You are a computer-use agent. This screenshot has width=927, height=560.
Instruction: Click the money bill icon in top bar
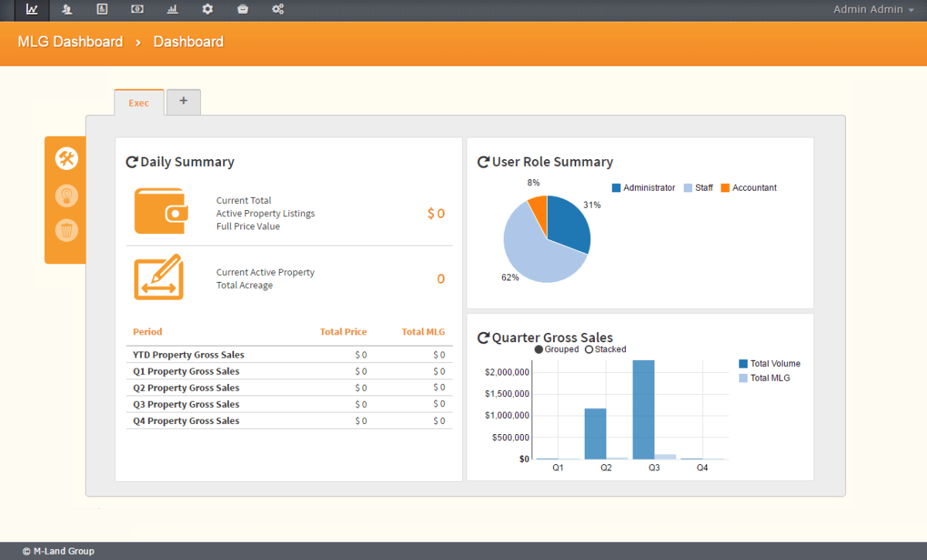[x=137, y=9]
